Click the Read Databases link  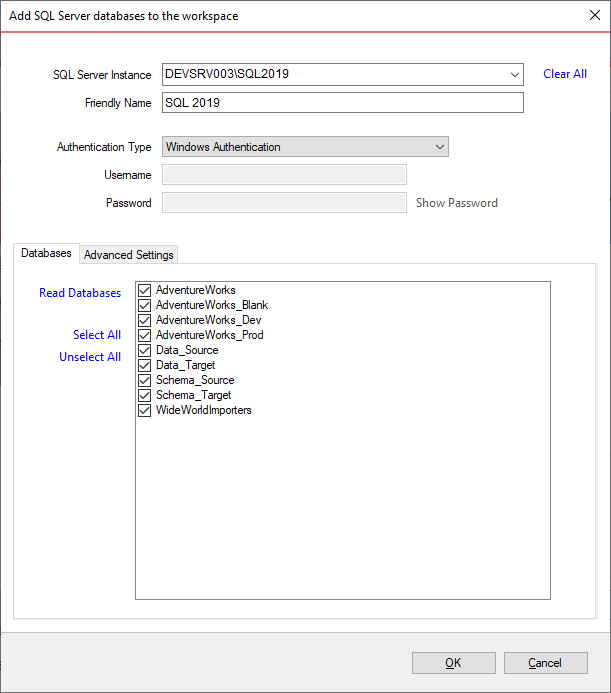click(x=80, y=293)
